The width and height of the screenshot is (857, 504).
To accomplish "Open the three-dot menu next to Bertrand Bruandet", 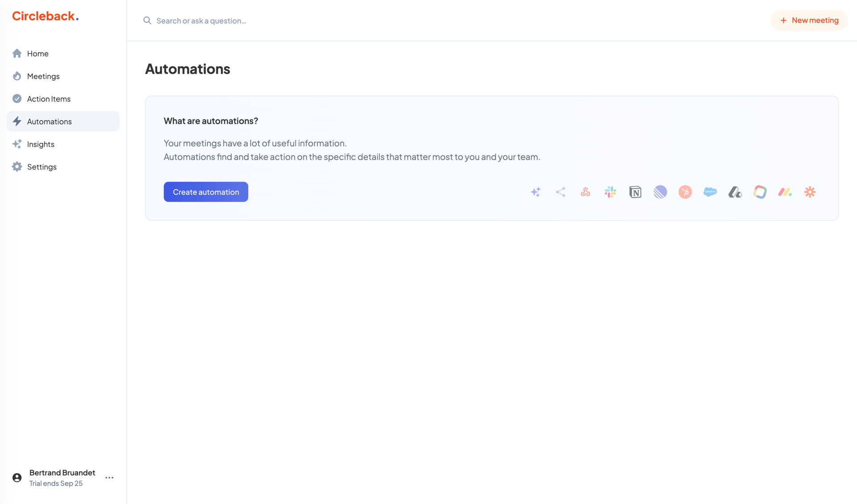I will [109, 477].
